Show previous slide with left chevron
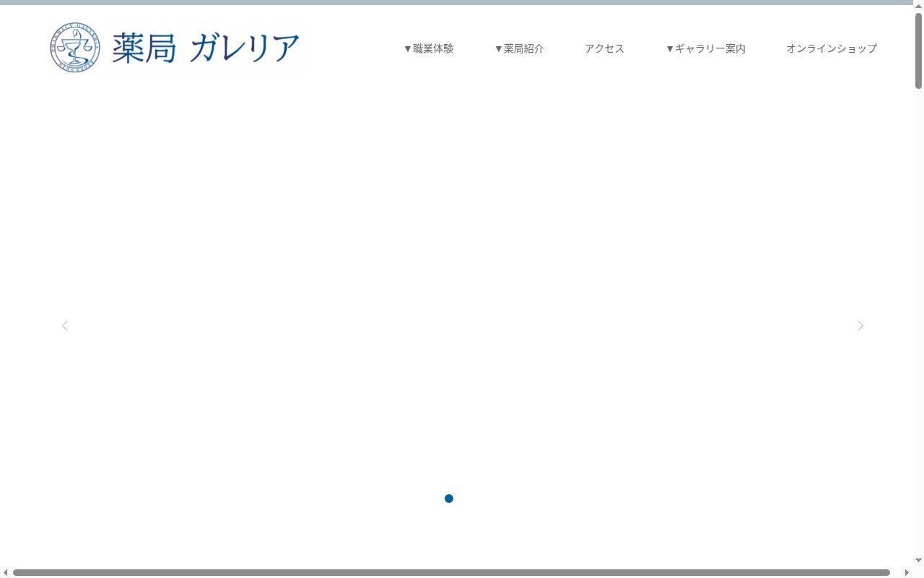The width and height of the screenshot is (924, 578). point(65,326)
